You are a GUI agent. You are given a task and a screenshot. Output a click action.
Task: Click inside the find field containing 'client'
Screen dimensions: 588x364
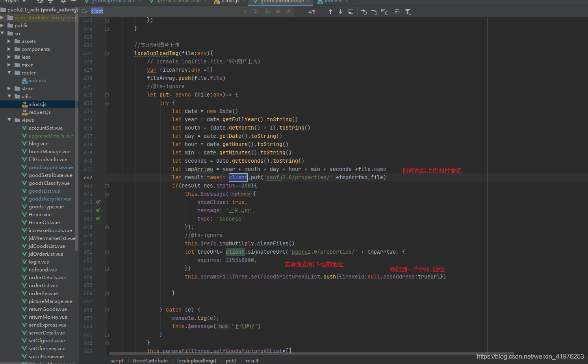coord(165,11)
